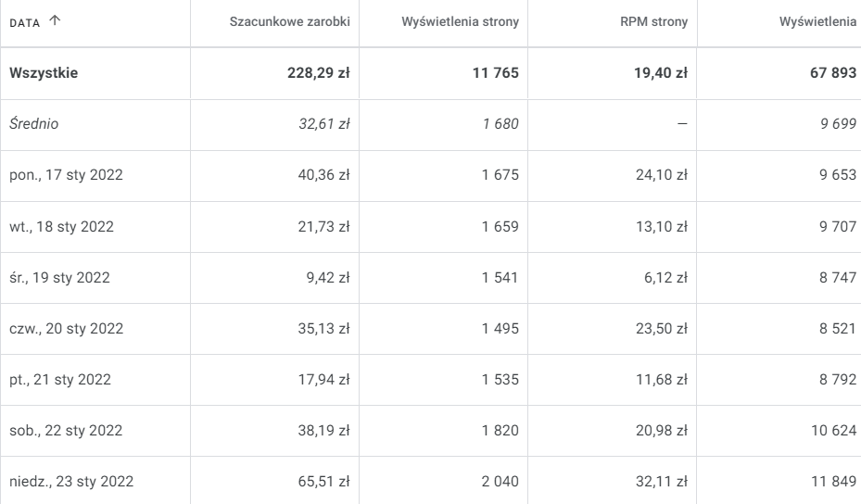
Task: Click the 2 040 page views cell
Action: point(498,481)
